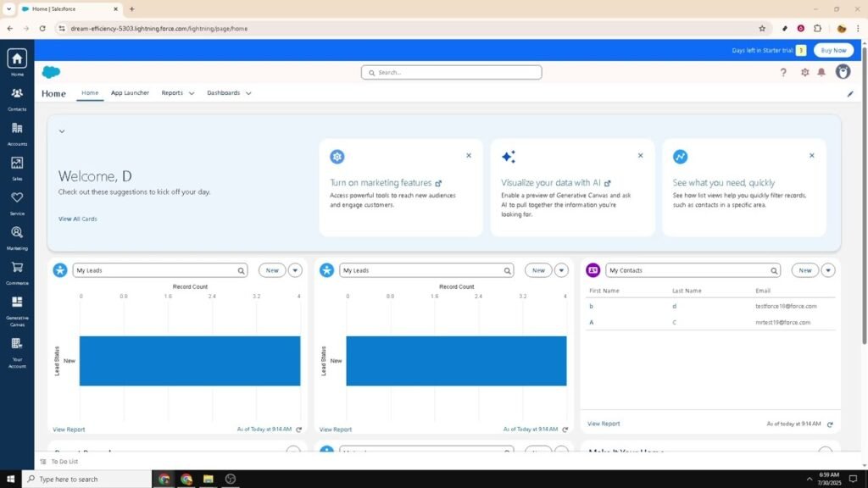
Task: Open the Sales sidebar icon
Action: click(x=17, y=167)
